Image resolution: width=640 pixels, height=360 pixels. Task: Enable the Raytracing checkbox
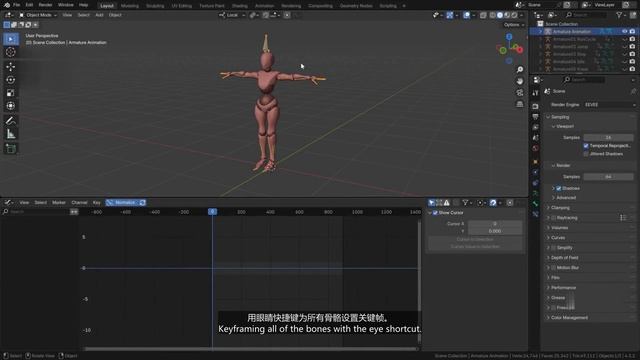[x=554, y=218]
